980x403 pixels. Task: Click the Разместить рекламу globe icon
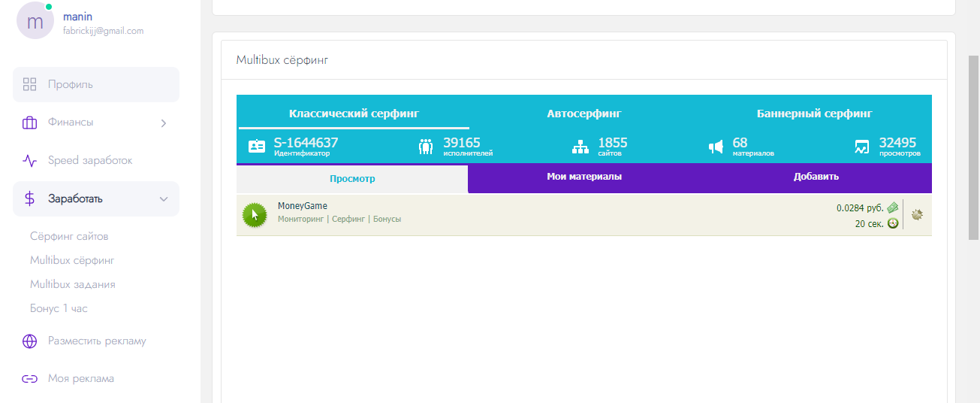click(x=30, y=341)
